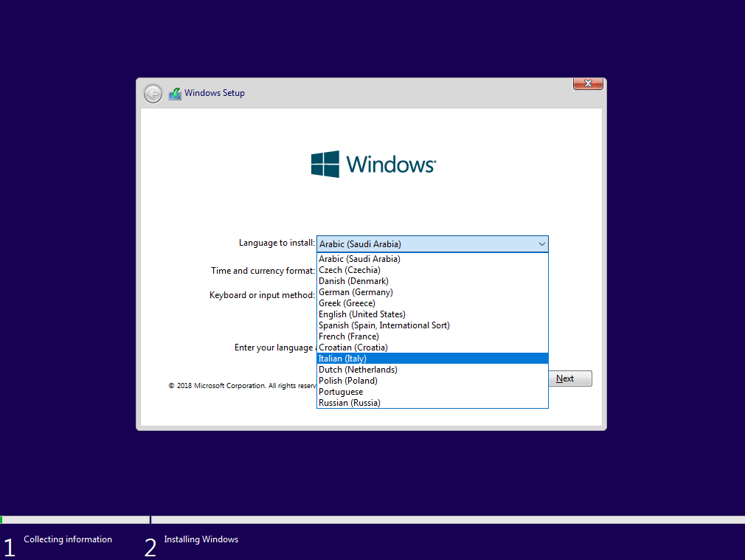Click the Installing Windows step label
This screenshot has height=560, width=745.
tap(201, 539)
